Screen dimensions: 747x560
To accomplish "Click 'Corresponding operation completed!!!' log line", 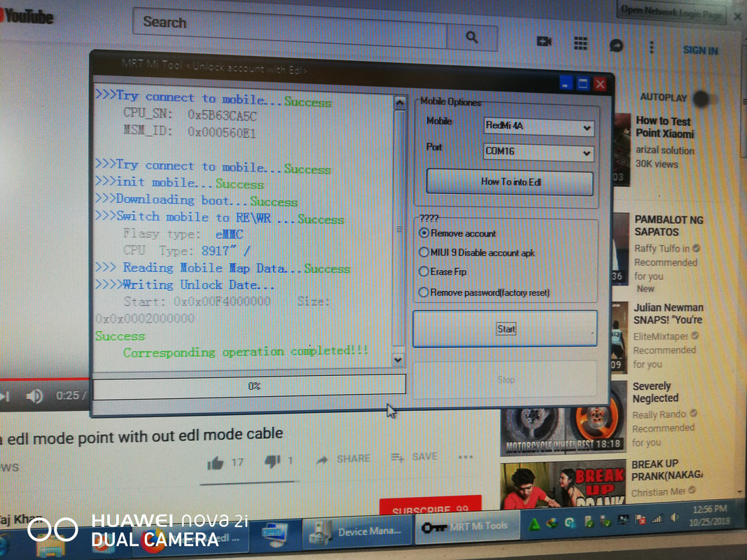I will [x=245, y=351].
